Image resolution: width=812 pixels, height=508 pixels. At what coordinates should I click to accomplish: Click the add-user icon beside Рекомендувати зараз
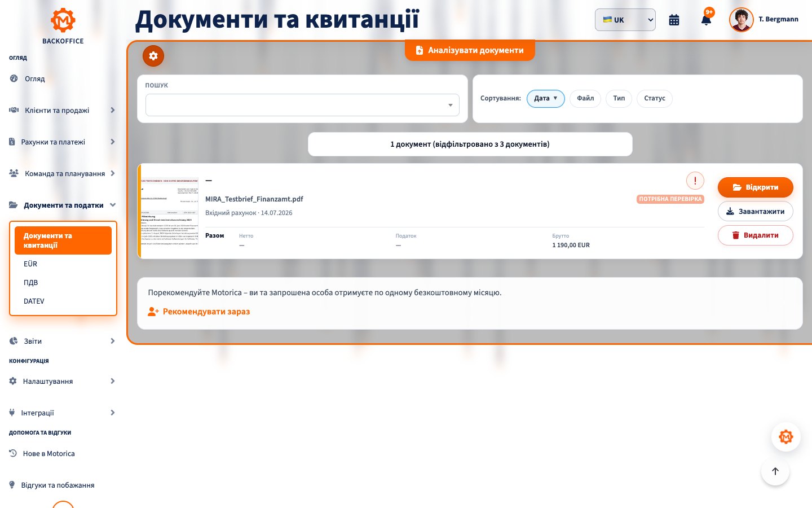click(153, 312)
